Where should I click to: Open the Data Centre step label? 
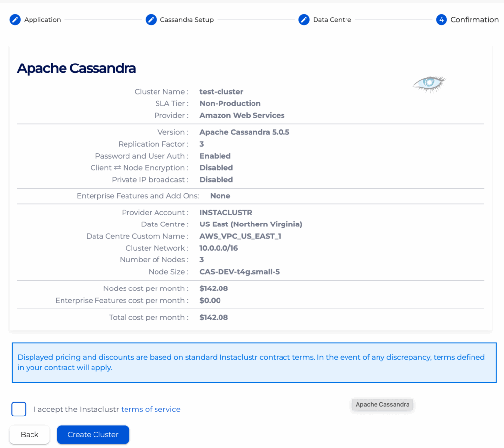[332, 20]
